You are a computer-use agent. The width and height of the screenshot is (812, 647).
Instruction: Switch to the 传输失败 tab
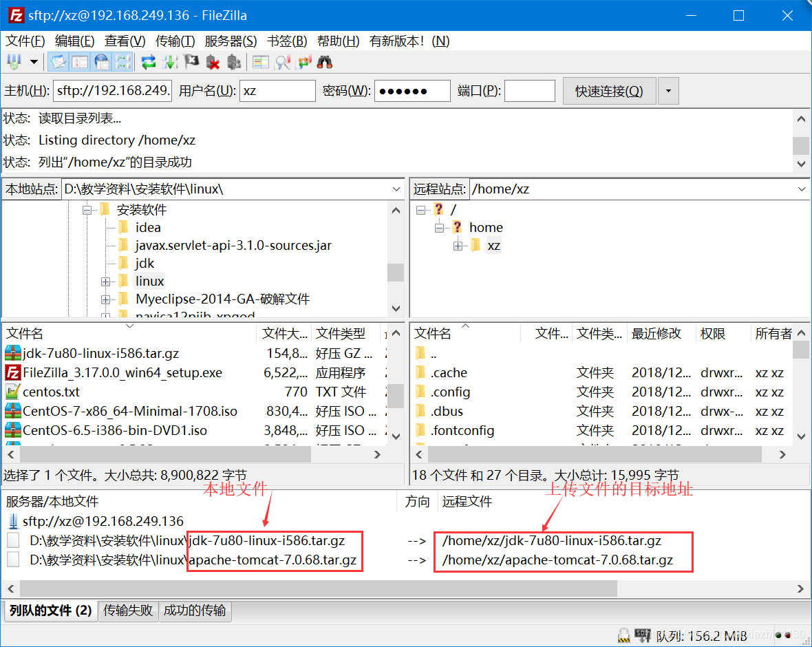click(x=128, y=611)
